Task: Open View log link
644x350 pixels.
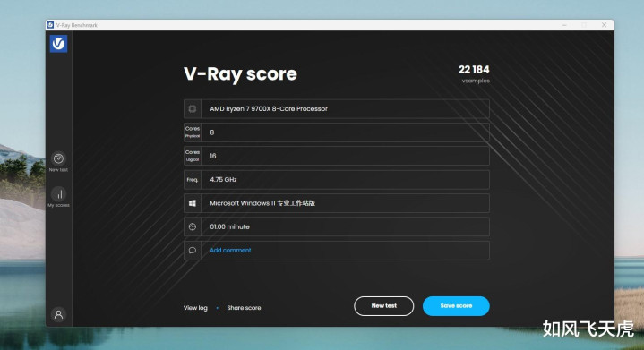Action: click(195, 308)
